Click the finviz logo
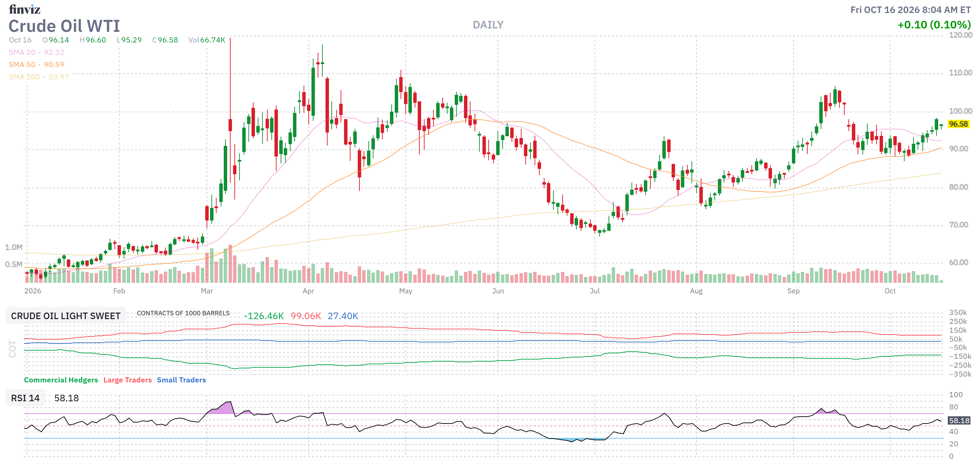980x467 pixels. pos(25,9)
